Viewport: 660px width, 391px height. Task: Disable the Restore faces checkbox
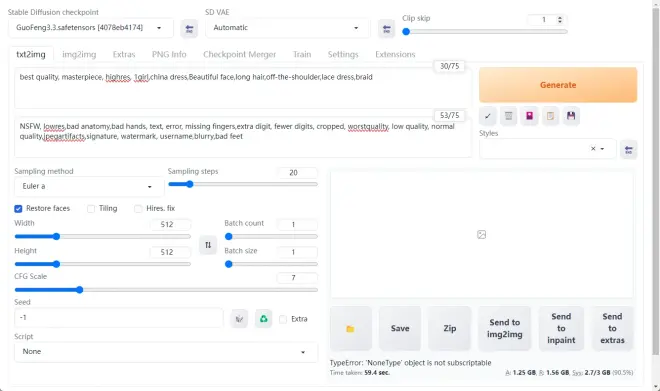tap(18, 209)
